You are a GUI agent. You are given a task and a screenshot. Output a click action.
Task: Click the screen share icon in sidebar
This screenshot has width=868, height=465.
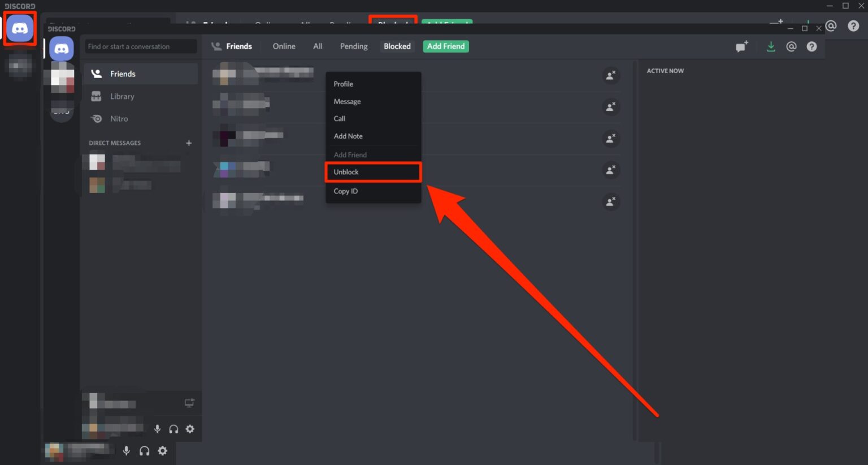point(189,403)
